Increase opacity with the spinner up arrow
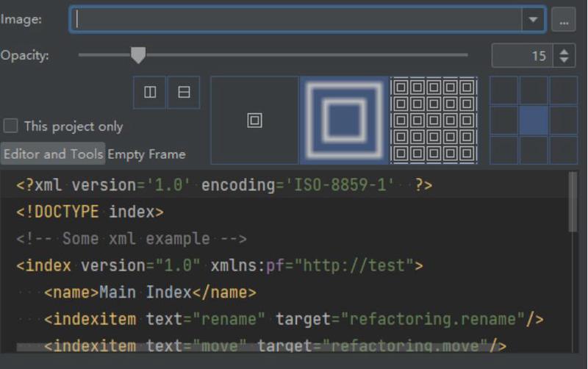 (564, 51)
